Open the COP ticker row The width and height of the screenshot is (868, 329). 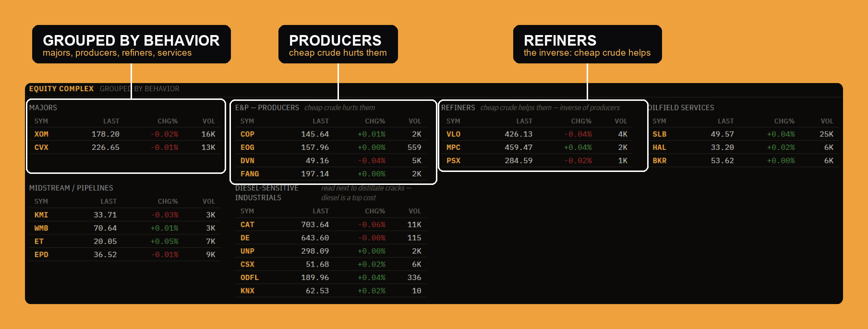coord(331,134)
